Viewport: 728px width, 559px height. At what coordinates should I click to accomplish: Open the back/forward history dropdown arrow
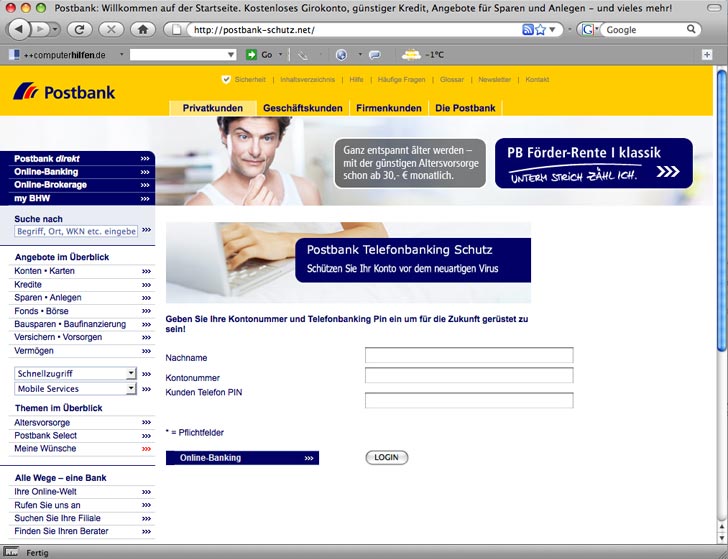pos(55,30)
